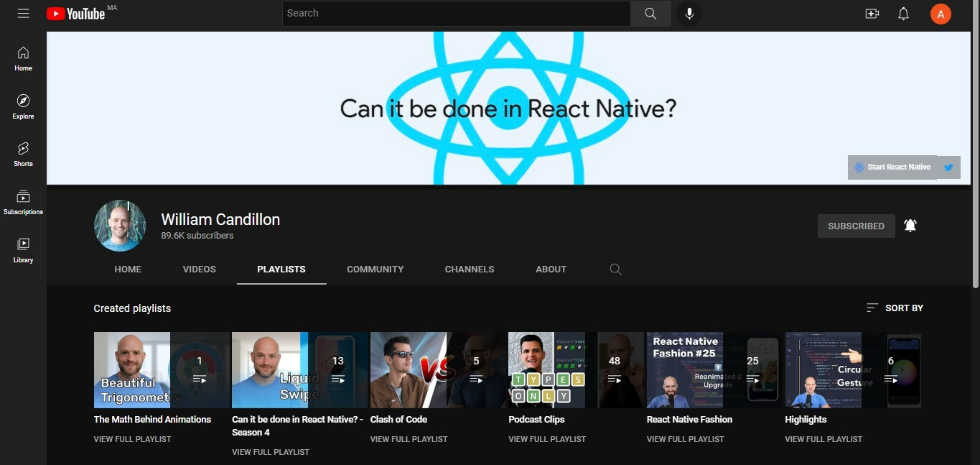Open the React Native Fashion thumbnail
The image size is (980, 465).
point(714,370)
